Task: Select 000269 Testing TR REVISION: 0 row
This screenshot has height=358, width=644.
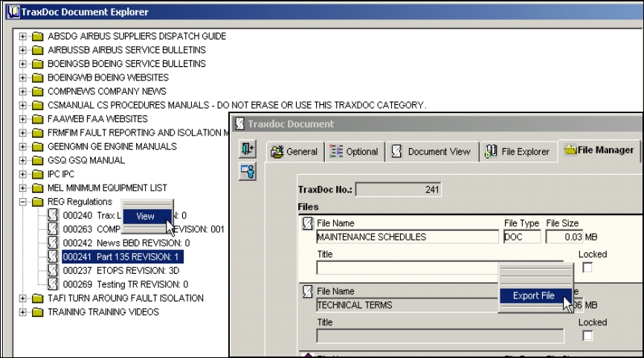Action: pos(126,284)
